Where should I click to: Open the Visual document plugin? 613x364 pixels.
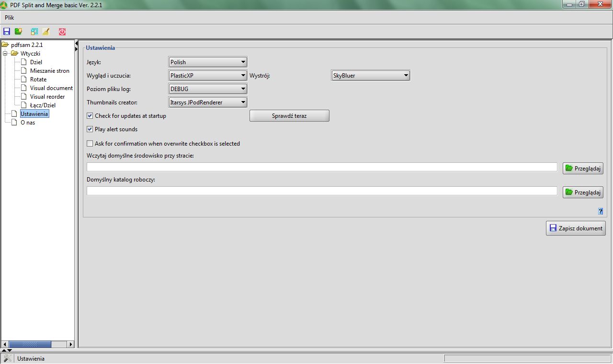click(x=51, y=88)
